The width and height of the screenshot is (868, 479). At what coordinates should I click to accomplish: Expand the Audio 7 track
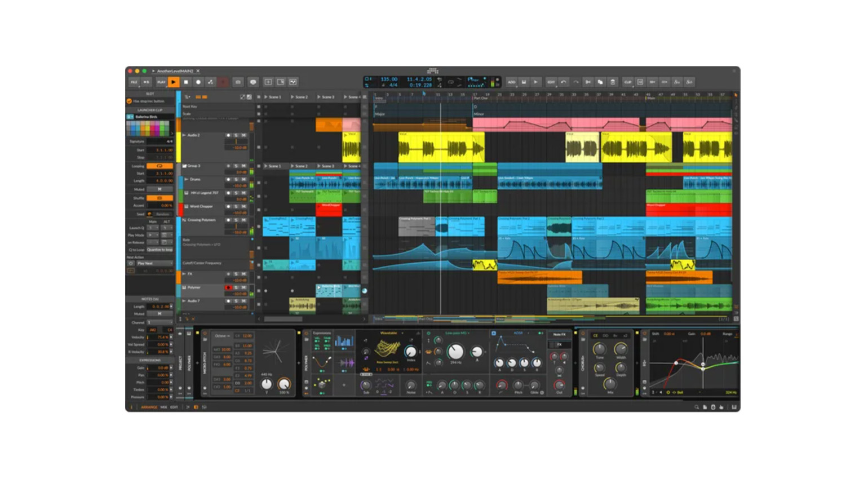coord(184,301)
